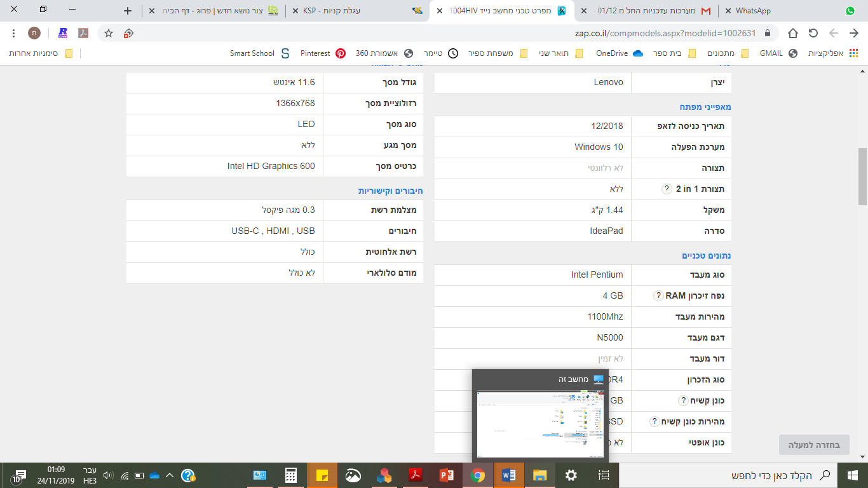Open Acrobat Reader from the taskbar
This screenshot has width=868, height=488.
coord(416,475)
